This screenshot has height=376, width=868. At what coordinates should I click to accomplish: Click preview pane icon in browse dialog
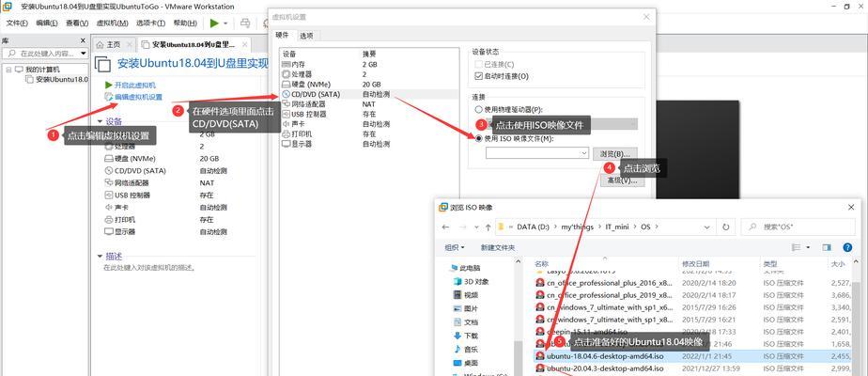tap(827, 247)
